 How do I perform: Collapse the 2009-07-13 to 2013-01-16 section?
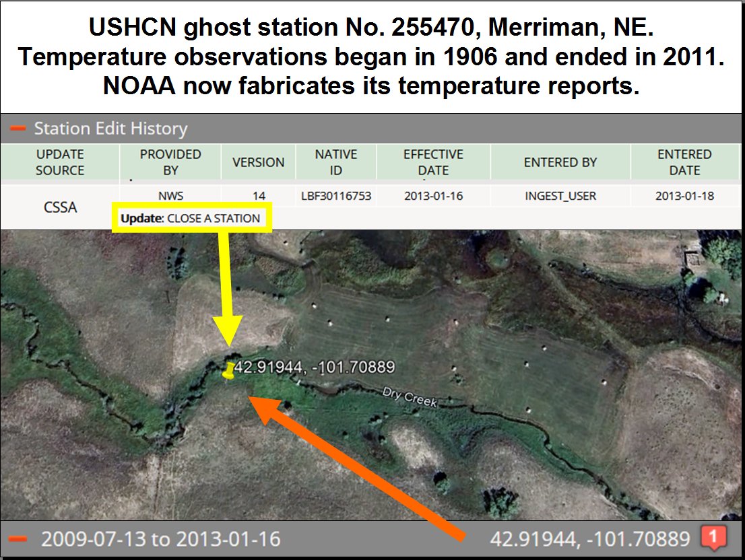coord(20,538)
